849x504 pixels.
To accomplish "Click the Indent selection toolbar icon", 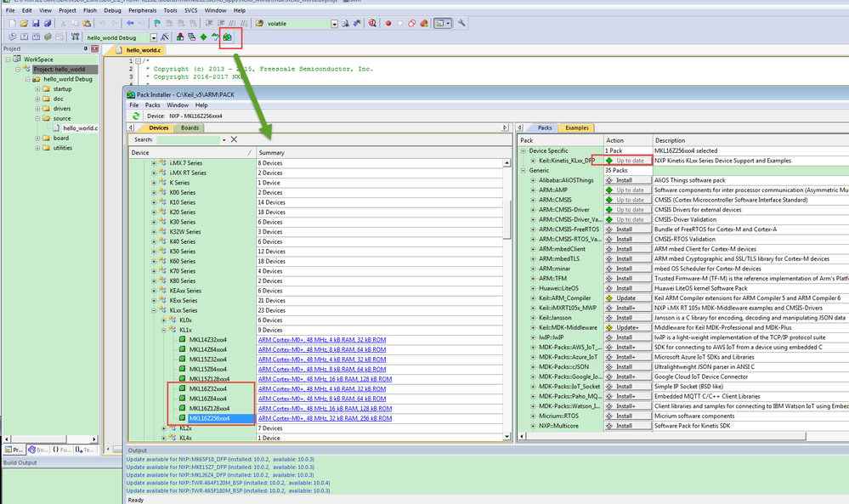I will point(209,23).
